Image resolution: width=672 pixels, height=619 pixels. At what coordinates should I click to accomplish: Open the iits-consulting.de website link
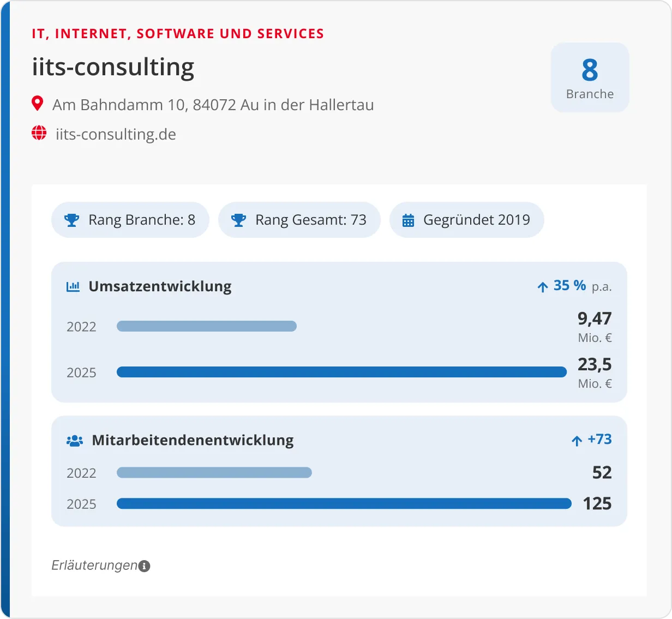point(116,134)
